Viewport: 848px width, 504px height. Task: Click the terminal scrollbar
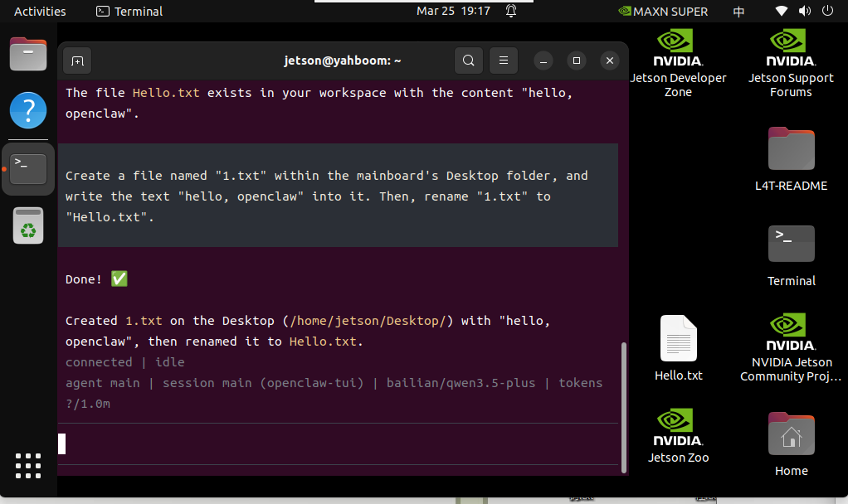pos(624,407)
